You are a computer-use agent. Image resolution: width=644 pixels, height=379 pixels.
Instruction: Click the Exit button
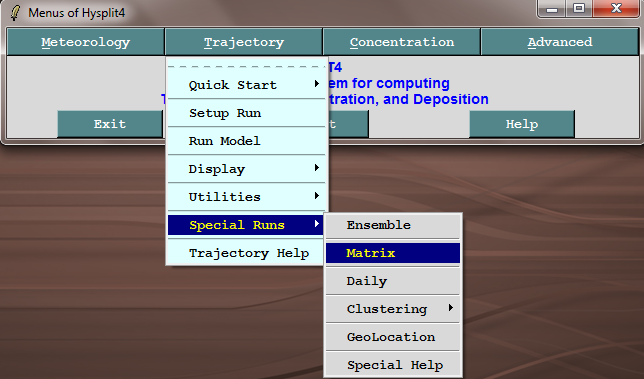110,124
